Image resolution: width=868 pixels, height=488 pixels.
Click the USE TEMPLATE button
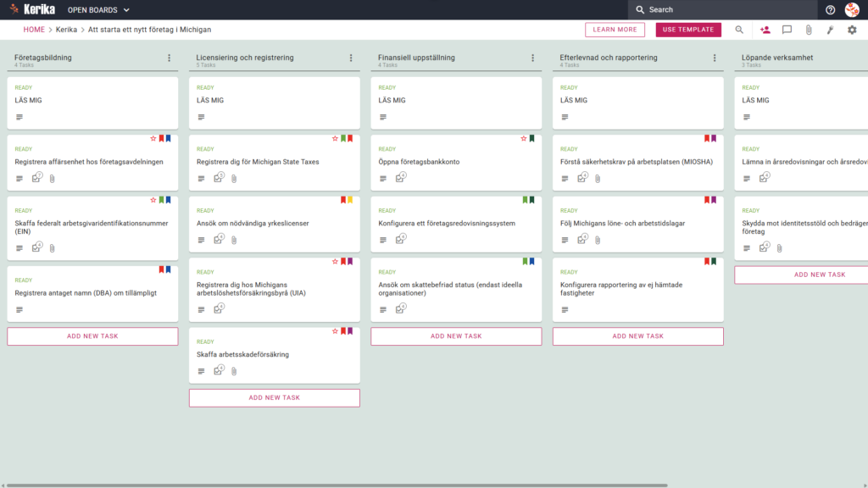688,30
